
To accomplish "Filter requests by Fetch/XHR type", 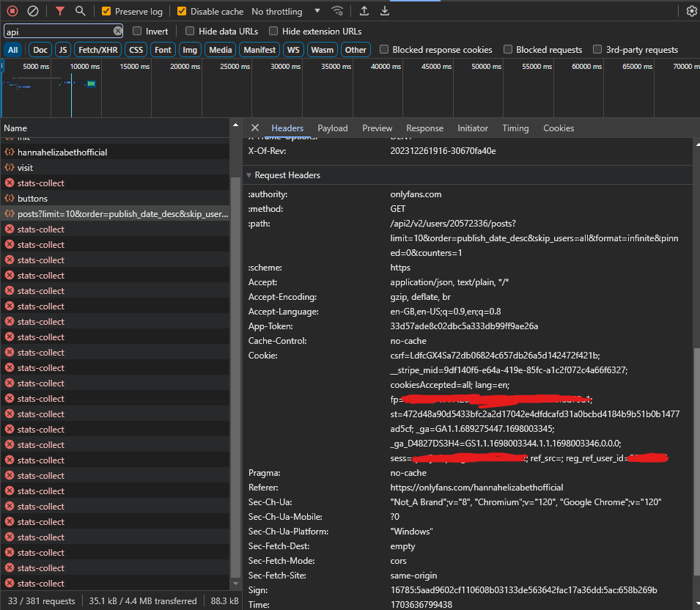I will [97, 50].
